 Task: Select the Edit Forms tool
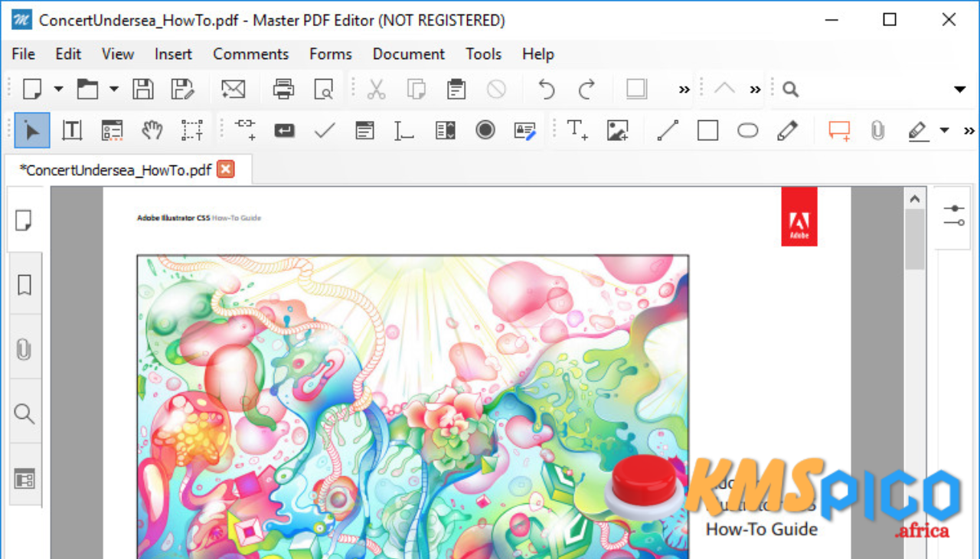[112, 130]
